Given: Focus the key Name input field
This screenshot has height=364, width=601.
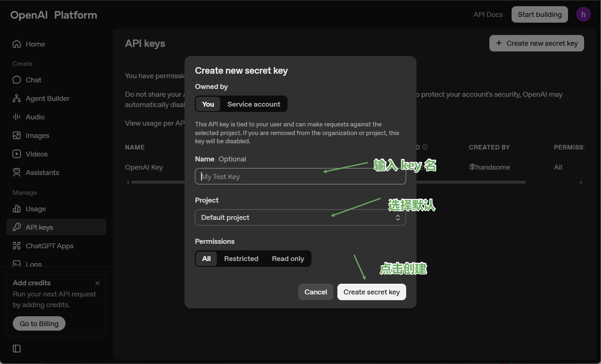Looking at the screenshot, I should (300, 176).
